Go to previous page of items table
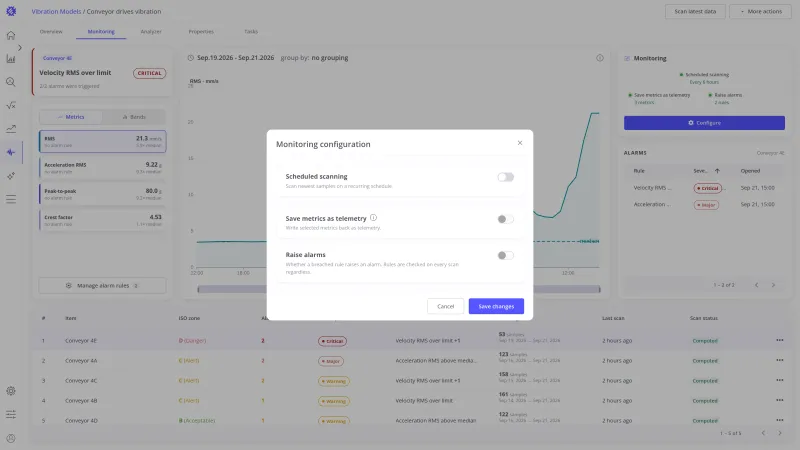This screenshot has width=800, height=450. 763,433
